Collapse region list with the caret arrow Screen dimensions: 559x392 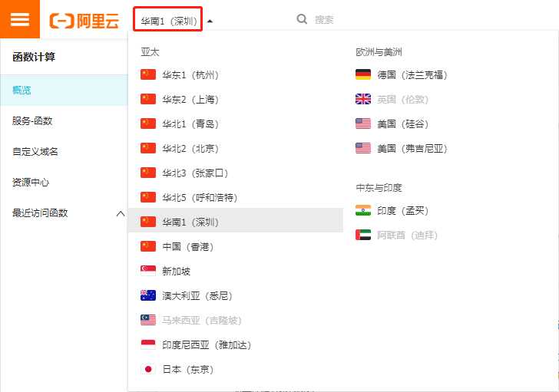pos(210,21)
